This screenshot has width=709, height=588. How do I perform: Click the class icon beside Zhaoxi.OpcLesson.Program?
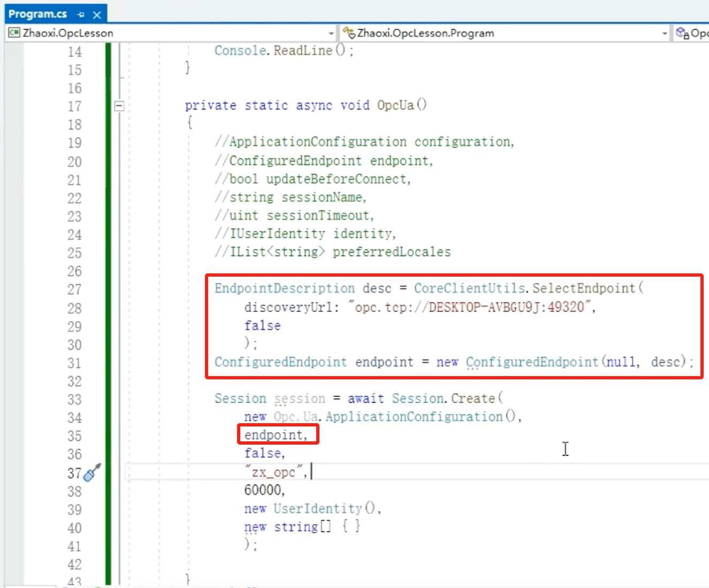tap(349, 33)
